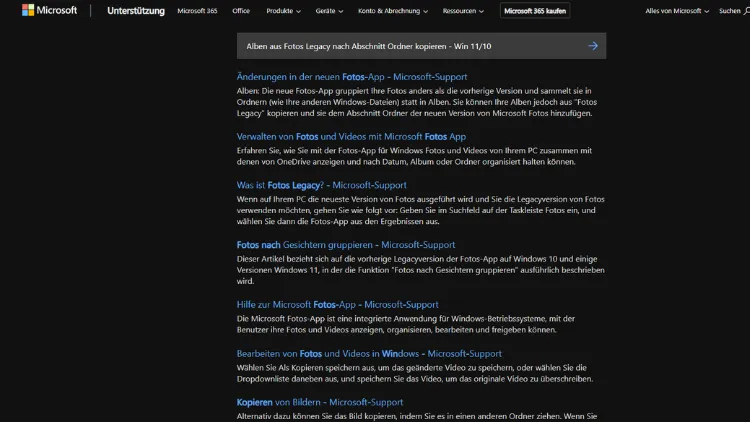Screen dimensions: 750x422
Task: Click the search magnifier icon
Action: [x=745, y=11]
